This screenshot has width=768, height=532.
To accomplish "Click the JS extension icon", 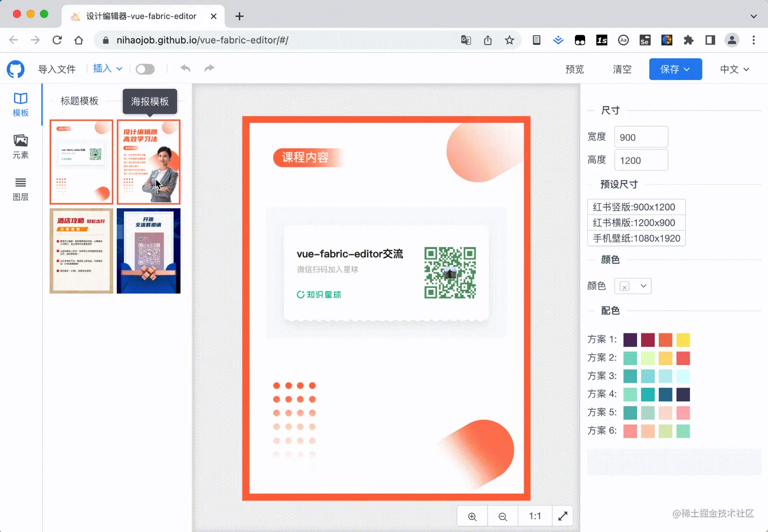I will pos(602,40).
